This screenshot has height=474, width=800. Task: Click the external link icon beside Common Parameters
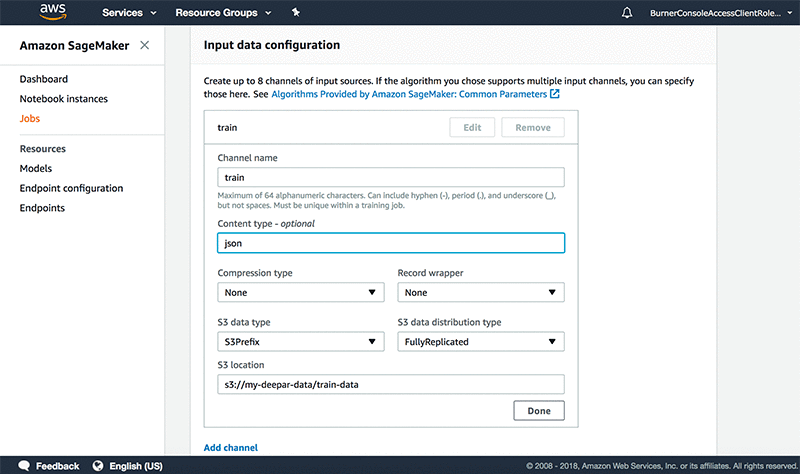555,94
